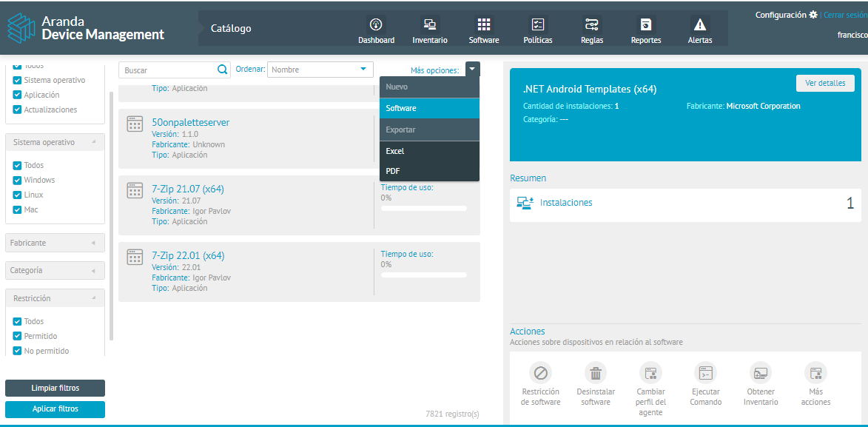Collapse the Sistema operativo filter section

pyautogui.click(x=55, y=142)
